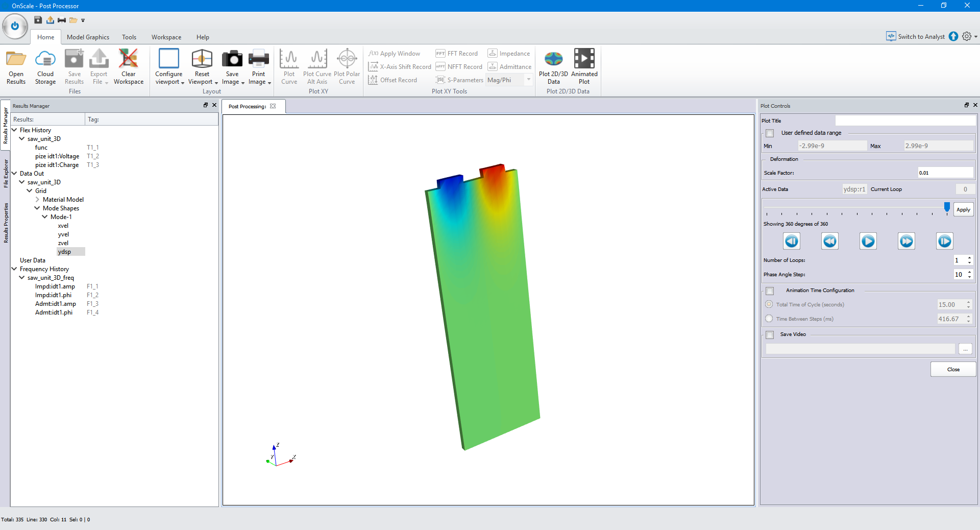This screenshot has height=530, width=980.
Task: Jump to first animation frame
Action: click(x=792, y=241)
